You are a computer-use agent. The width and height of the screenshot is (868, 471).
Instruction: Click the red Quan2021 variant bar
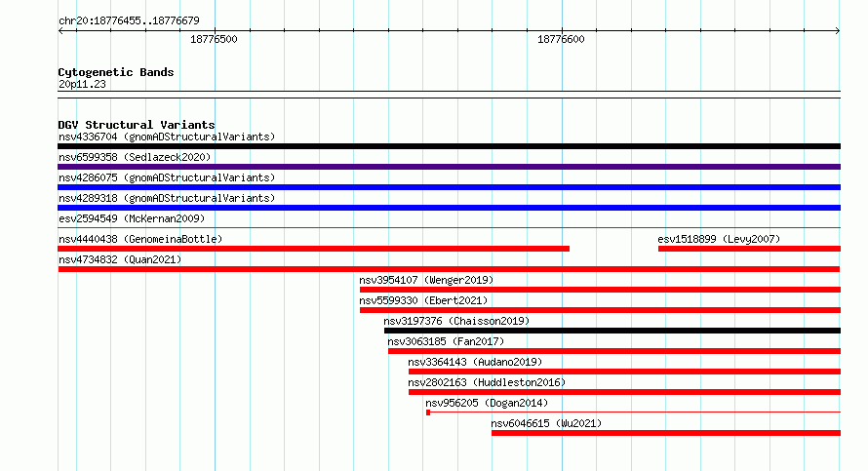tap(449, 269)
